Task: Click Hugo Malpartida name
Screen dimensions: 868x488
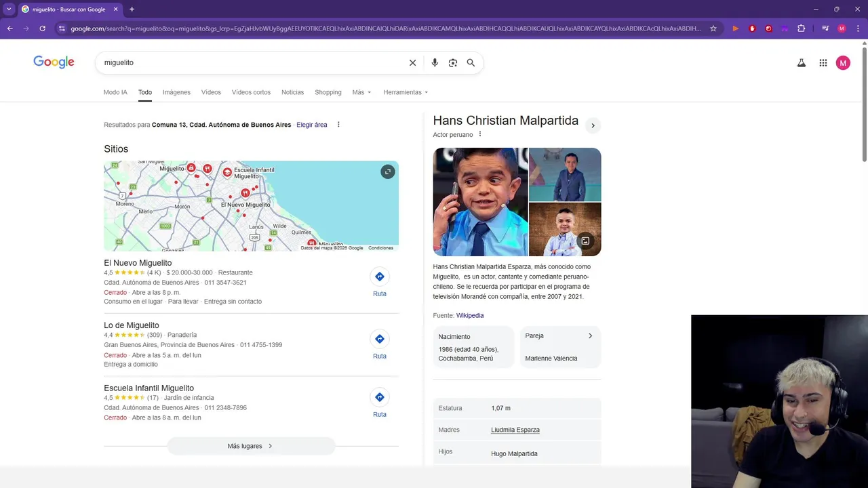Action: pyautogui.click(x=514, y=453)
